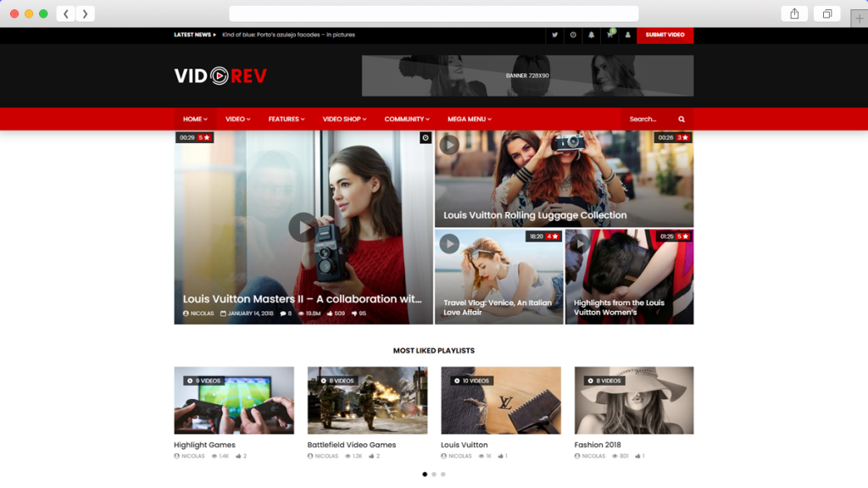The width and height of the screenshot is (868, 488).
Task: Click the 4-star rating badge on Travel Vlog
Action: (x=553, y=236)
